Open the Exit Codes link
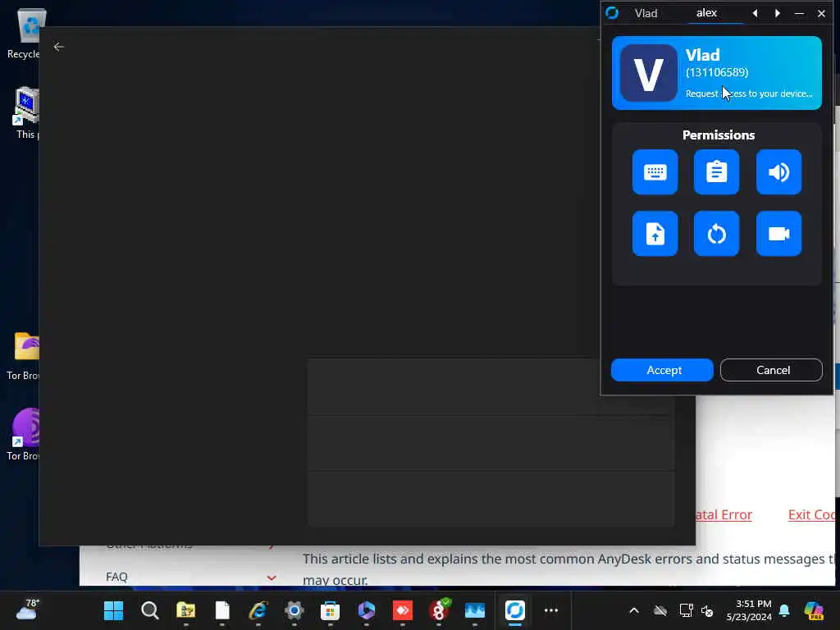840x630 pixels. click(811, 515)
